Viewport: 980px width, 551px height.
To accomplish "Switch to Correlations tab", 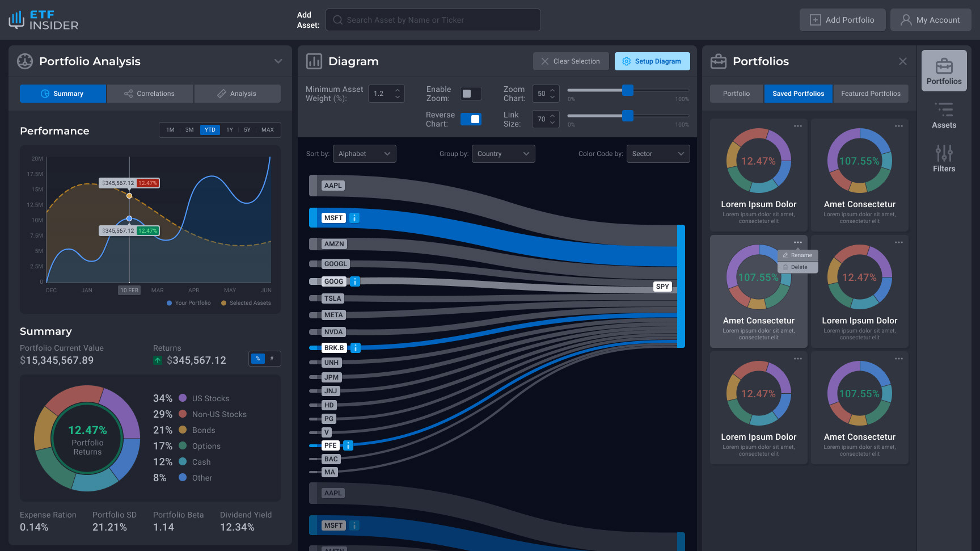I will [150, 94].
